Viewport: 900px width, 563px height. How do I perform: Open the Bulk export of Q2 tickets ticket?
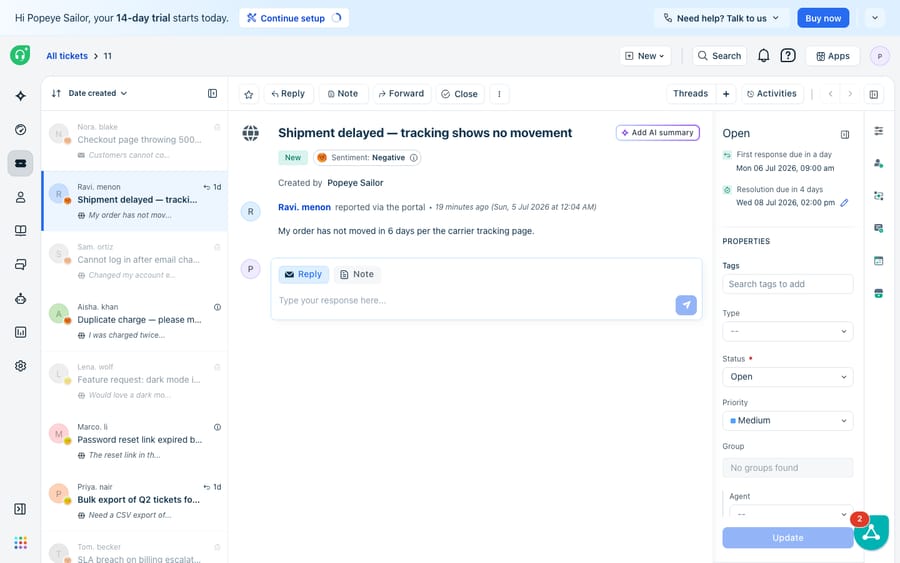135,500
